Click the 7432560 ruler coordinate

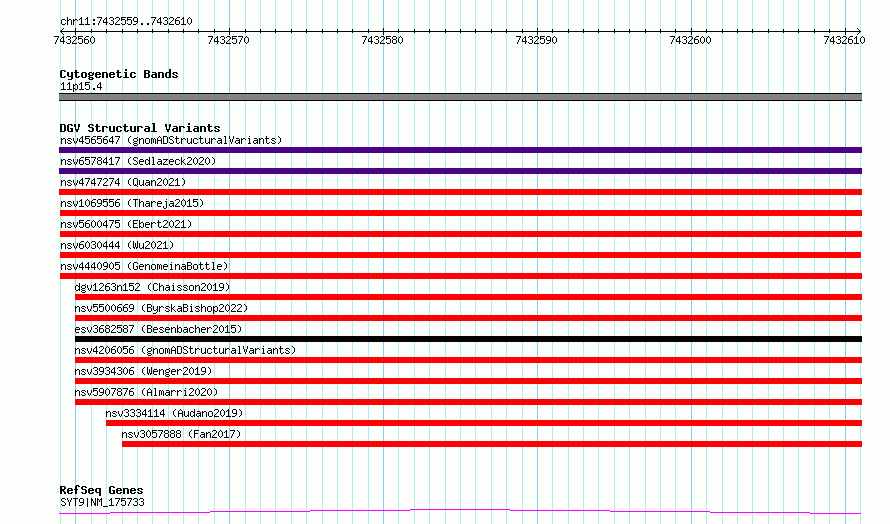pyautogui.click(x=74, y=40)
